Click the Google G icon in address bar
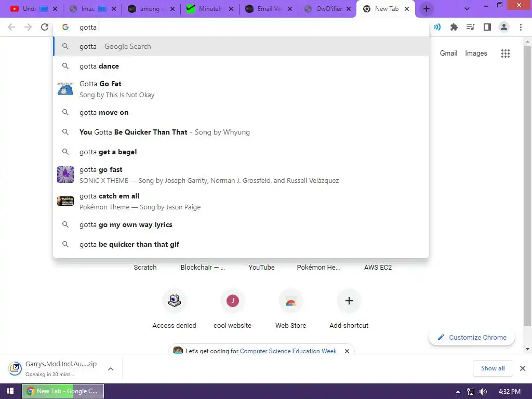 click(65, 27)
